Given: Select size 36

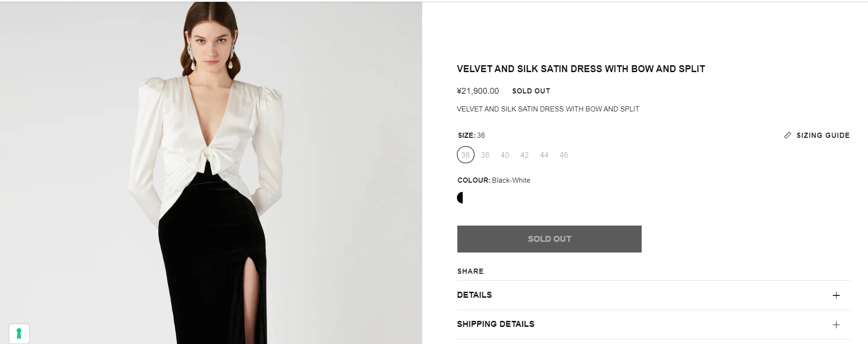Looking at the screenshot, I should click(x=465, y=155).
